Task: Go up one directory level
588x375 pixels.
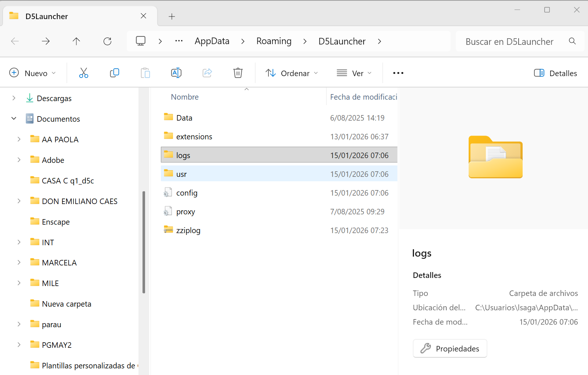Action: (76, 42)
